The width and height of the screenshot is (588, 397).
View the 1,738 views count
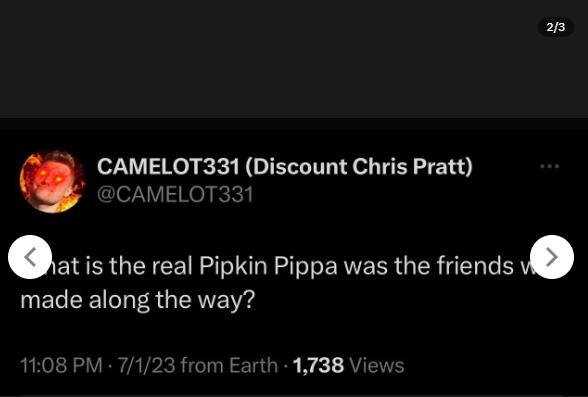tap(318, 365)
